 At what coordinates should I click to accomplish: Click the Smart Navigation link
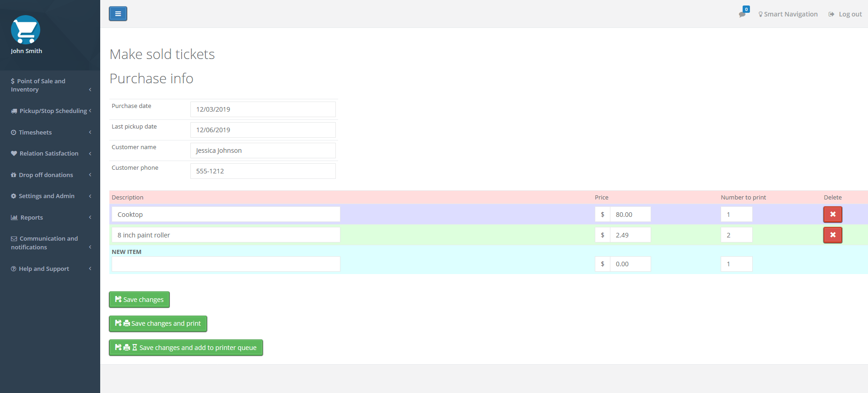point(787,14)
